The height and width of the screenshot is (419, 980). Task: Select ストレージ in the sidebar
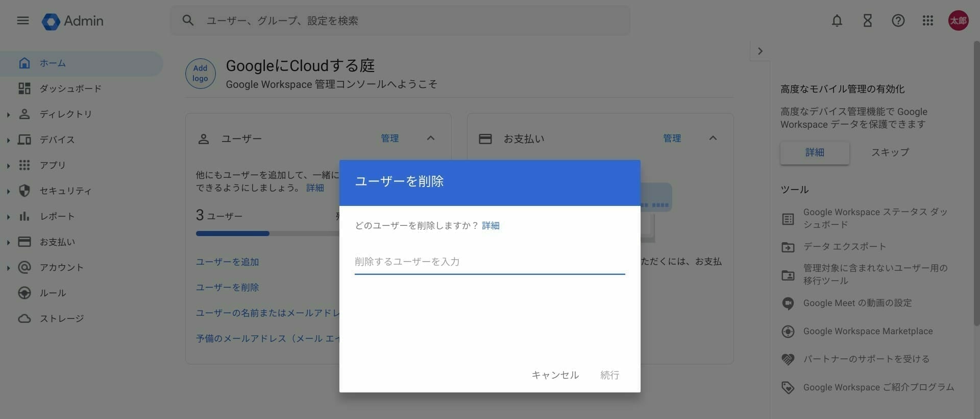coord(81,319)
